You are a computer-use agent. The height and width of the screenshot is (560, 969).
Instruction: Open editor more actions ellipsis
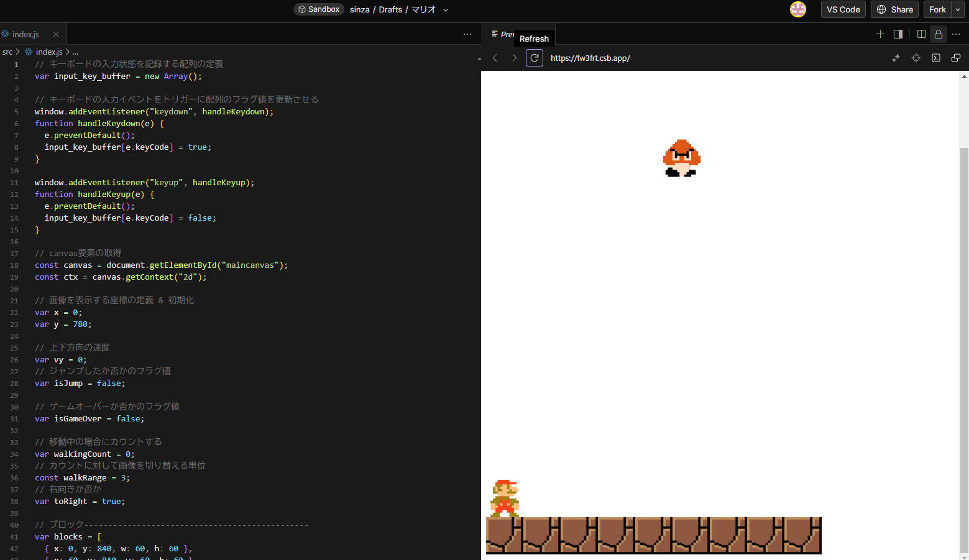coord(467,34)
